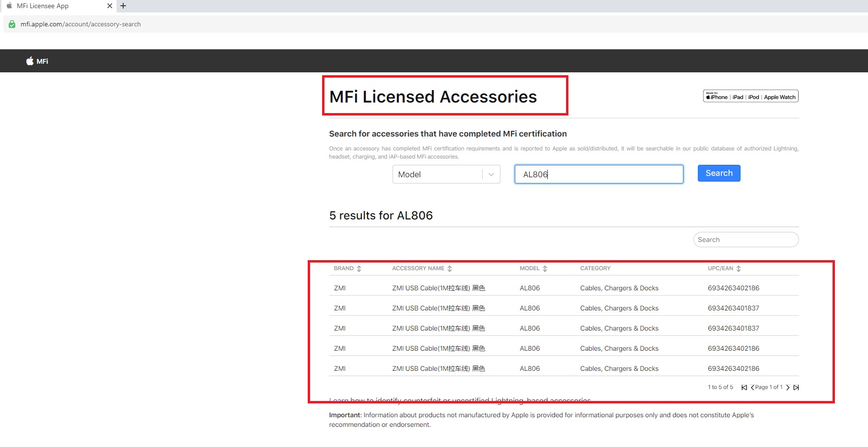Sort by Accessory Name column arrows
The width and height of the screenshot is (868, 447).
pos(450,269)
